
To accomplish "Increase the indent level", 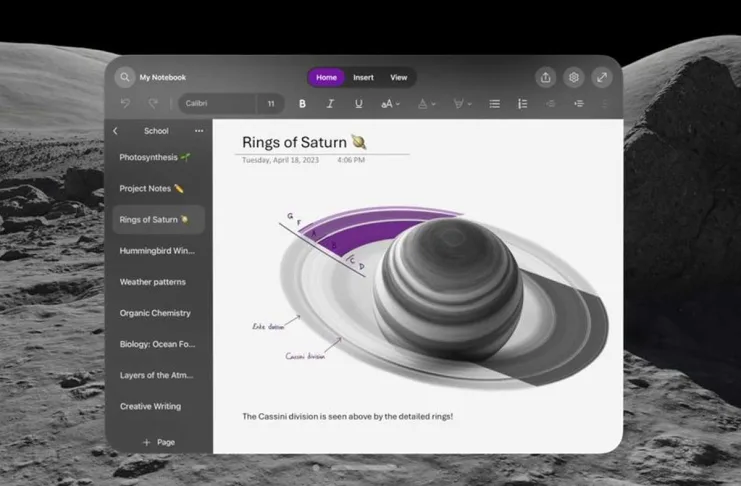I will [x=579, y=104].
